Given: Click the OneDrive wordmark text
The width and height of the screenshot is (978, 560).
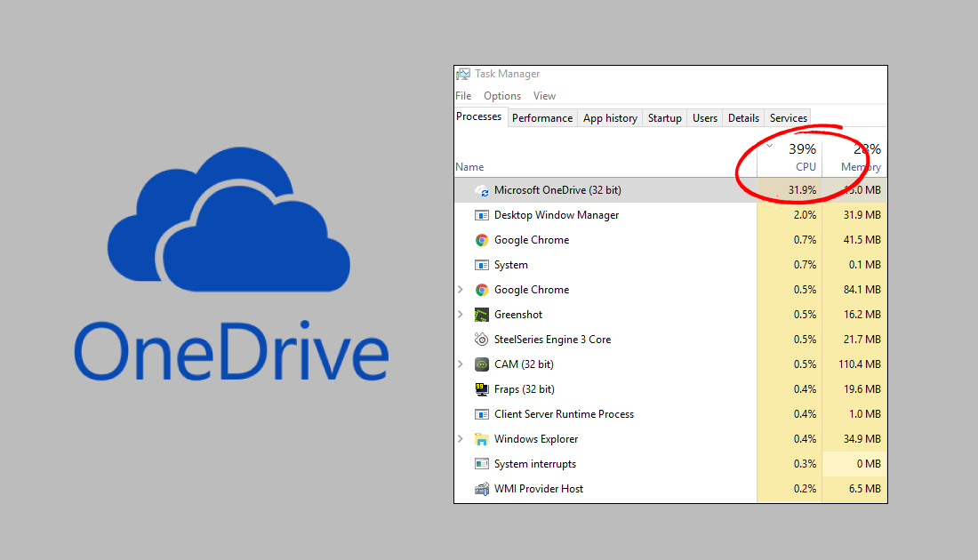Looking at the screenshot, I should pos(231,351).
